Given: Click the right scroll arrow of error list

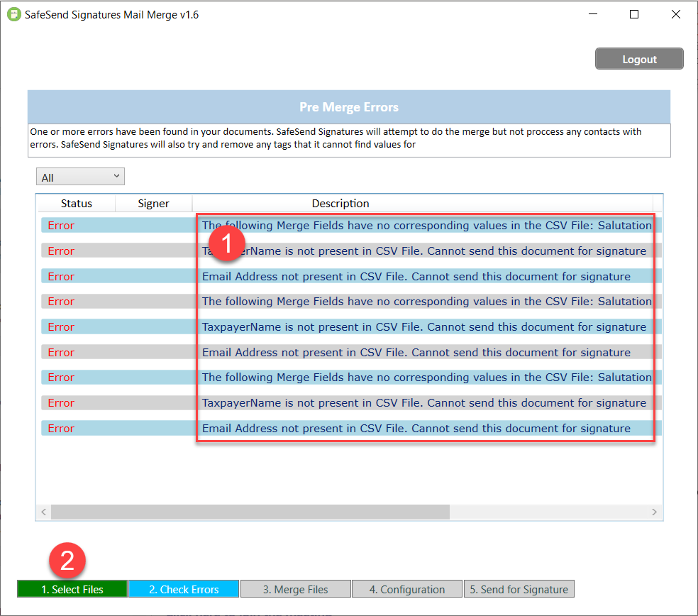Looking at the screenshot, I should coord(654,512).
